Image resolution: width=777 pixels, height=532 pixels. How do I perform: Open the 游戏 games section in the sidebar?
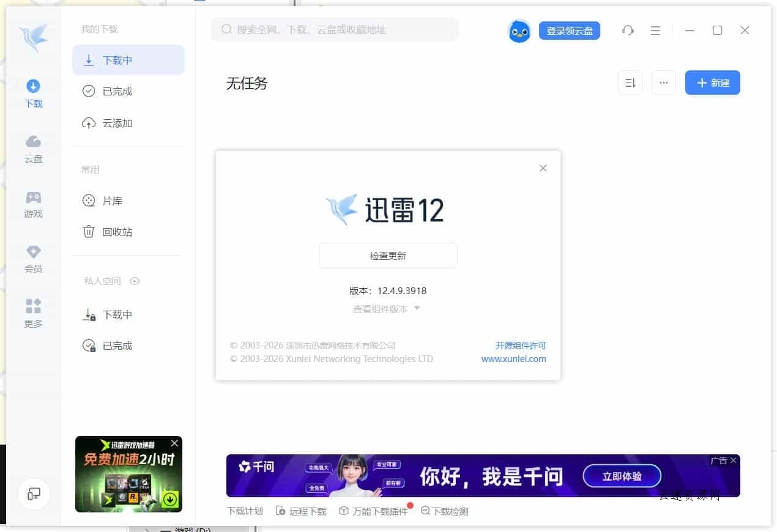point(33,204)
